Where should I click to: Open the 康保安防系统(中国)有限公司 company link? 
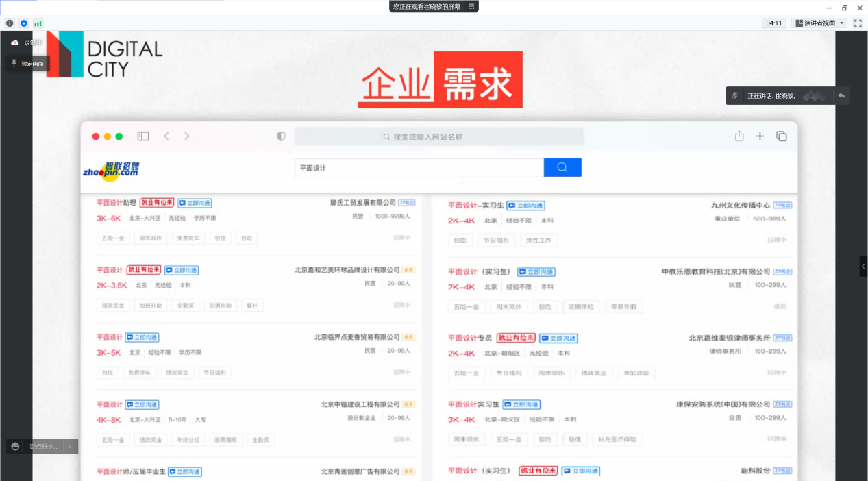[x=723, y=404]
